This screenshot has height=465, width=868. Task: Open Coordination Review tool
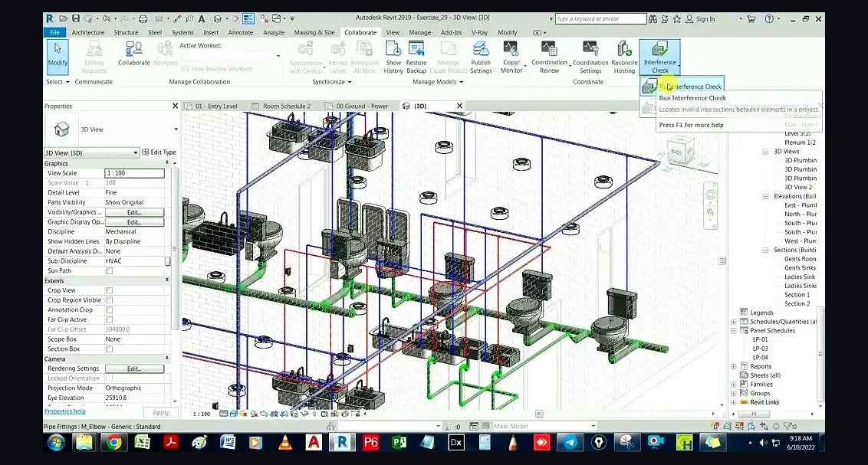(x=549, y=57)
